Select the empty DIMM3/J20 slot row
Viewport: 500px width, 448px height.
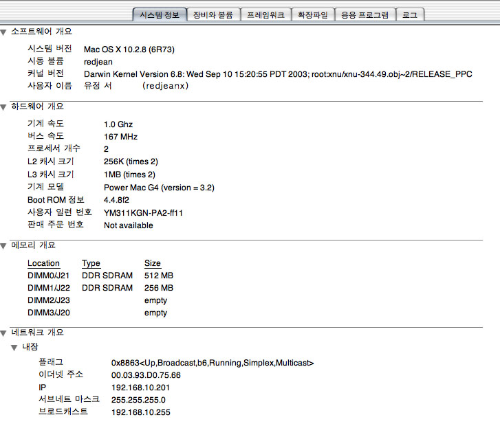[x=48, y=313]
